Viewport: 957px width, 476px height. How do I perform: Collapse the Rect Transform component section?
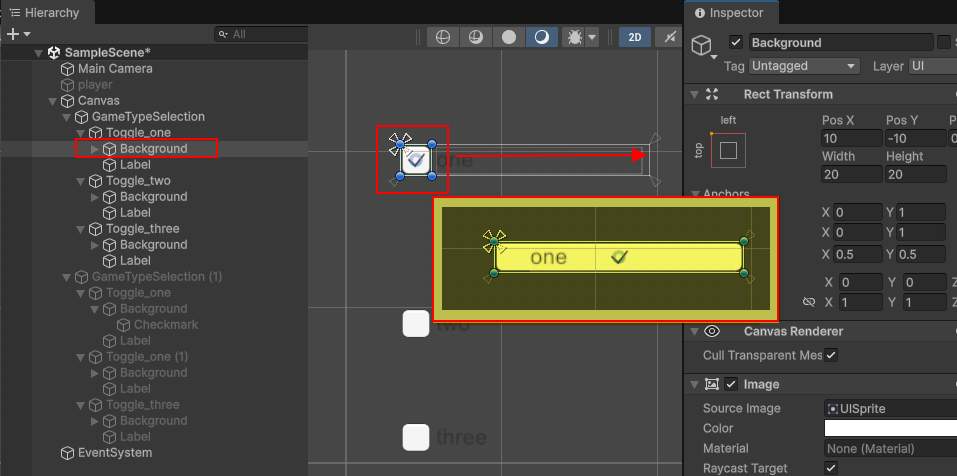pos(694,94)
